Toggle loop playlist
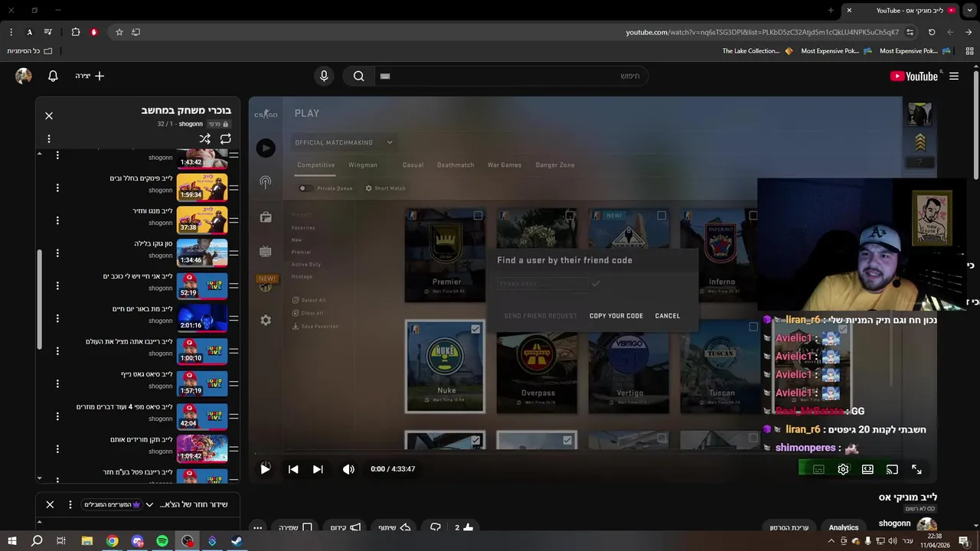Screen dimensions: 980x551 225,139
